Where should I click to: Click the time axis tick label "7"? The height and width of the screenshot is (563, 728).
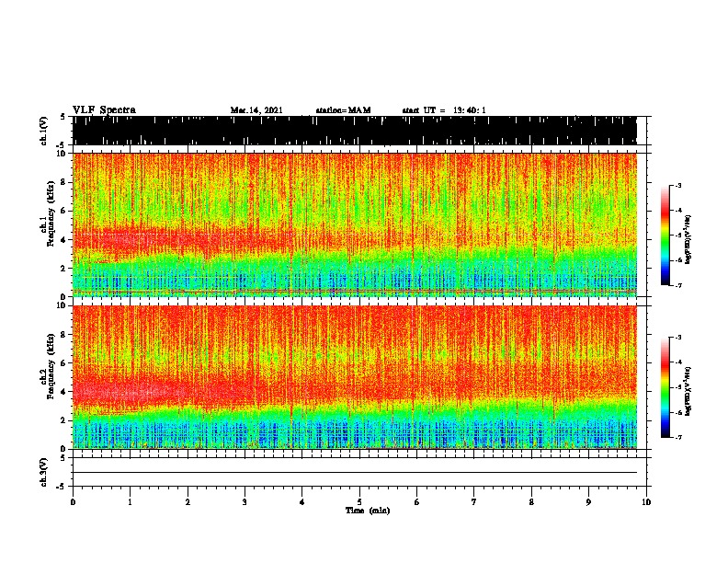[474, 502]
